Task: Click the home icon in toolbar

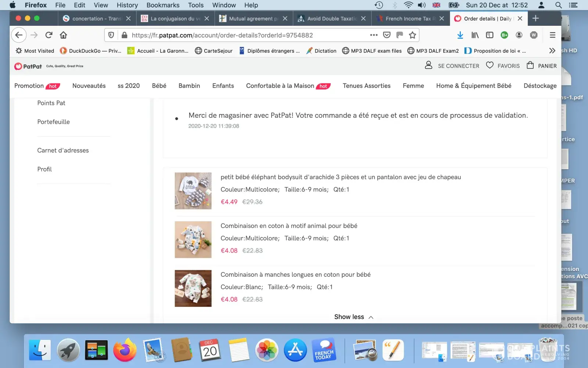Action: pyautogui.click(x=64, y=35)
